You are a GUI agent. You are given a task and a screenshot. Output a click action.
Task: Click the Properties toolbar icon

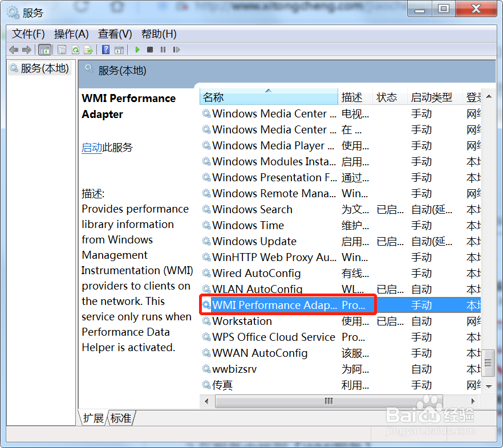pyautogui.click(x=62, y=50)
